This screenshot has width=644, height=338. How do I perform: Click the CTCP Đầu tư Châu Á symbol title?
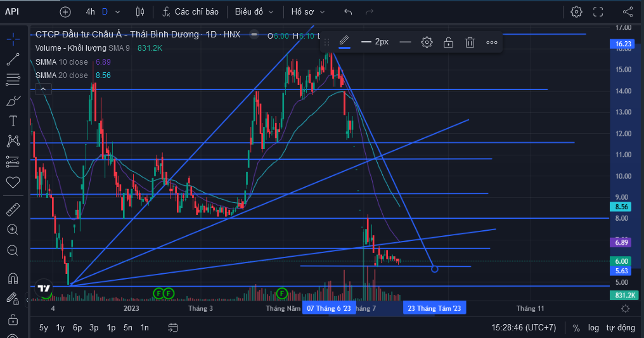[138, 34]
